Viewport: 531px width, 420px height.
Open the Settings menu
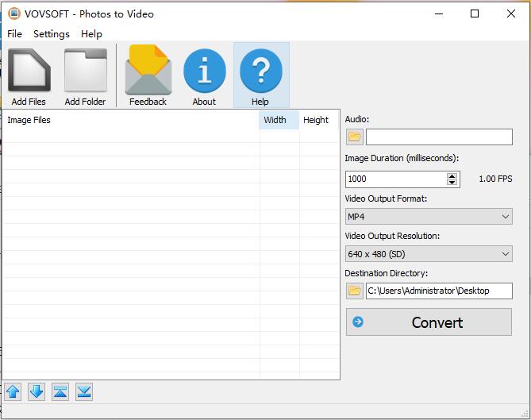coord(52,34)
